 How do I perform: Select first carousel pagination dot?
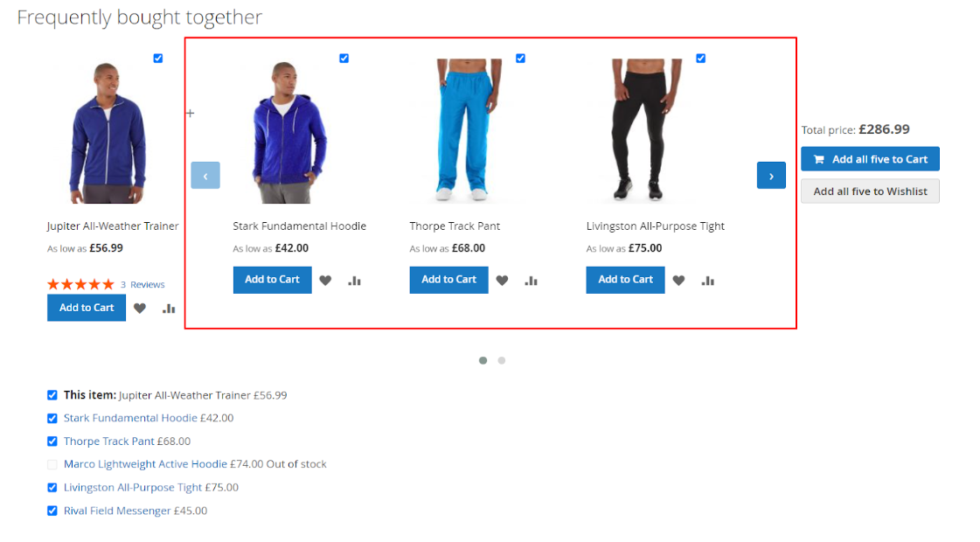pyautogui.click(x=483, y=361)
